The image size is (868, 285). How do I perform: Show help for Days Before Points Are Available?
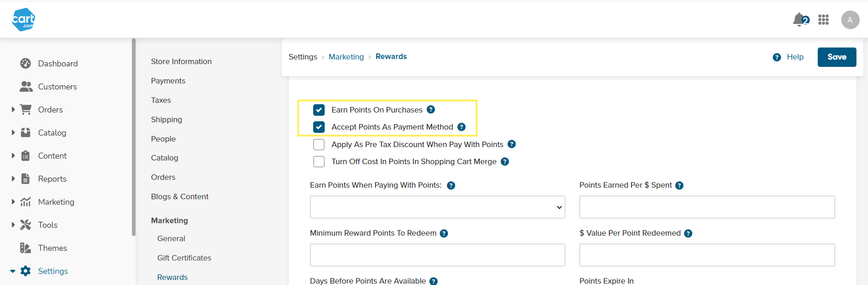(x=434, y=281)
